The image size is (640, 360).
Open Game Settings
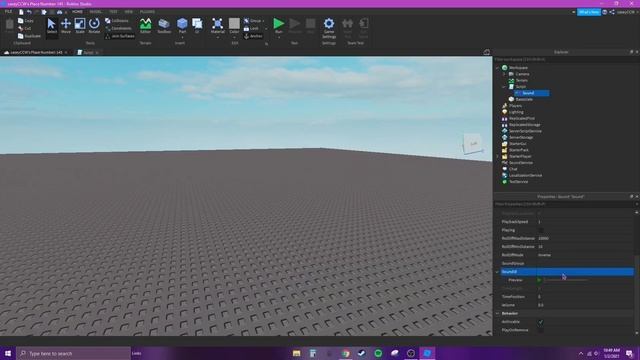[329, 28]
